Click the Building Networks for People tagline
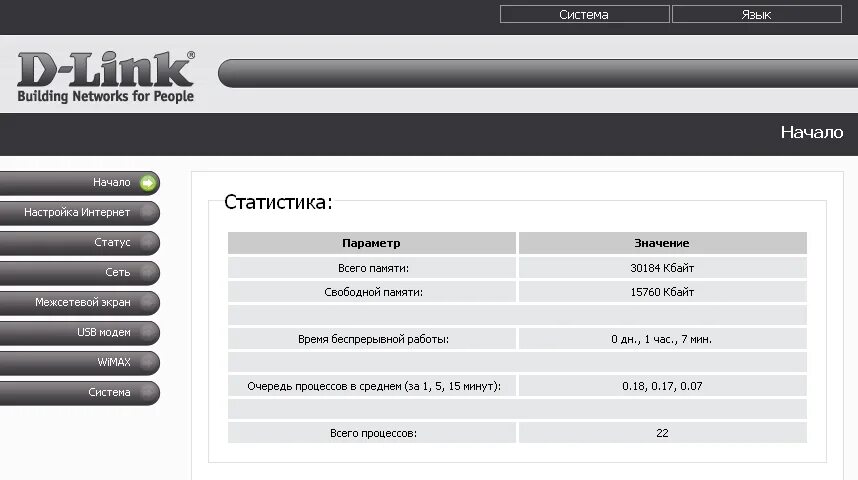 106,96
